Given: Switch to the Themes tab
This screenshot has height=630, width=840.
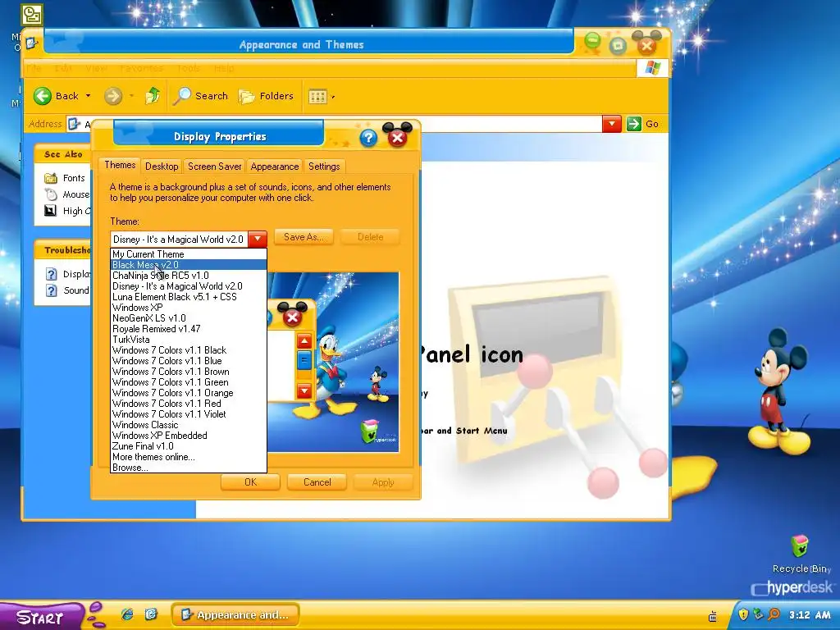Looking at the screenshot, I should (x=120, y=165).
